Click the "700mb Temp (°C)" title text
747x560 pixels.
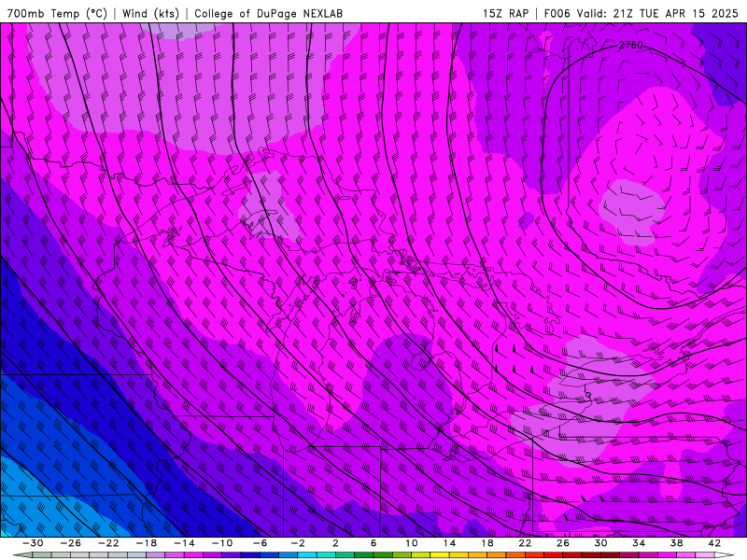57,13
